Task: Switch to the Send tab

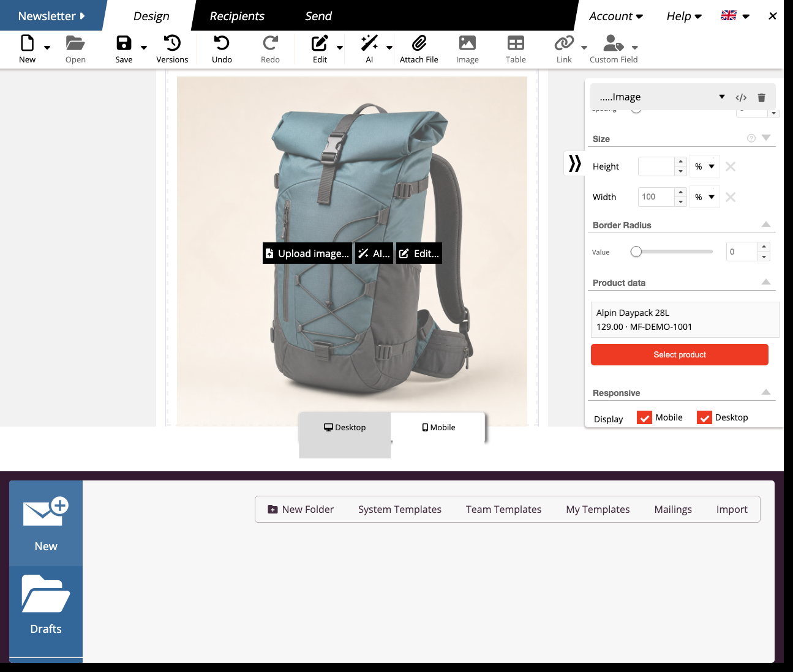Action: (318, 16)
